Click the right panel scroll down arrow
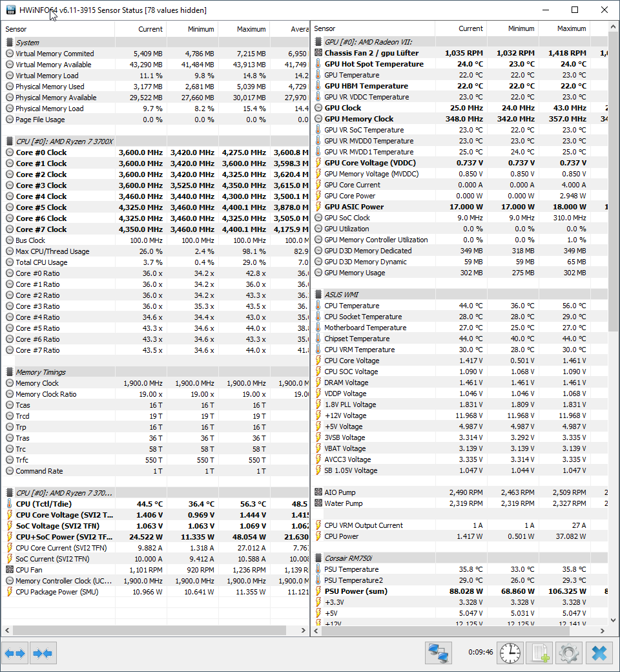 click(613, 620)
